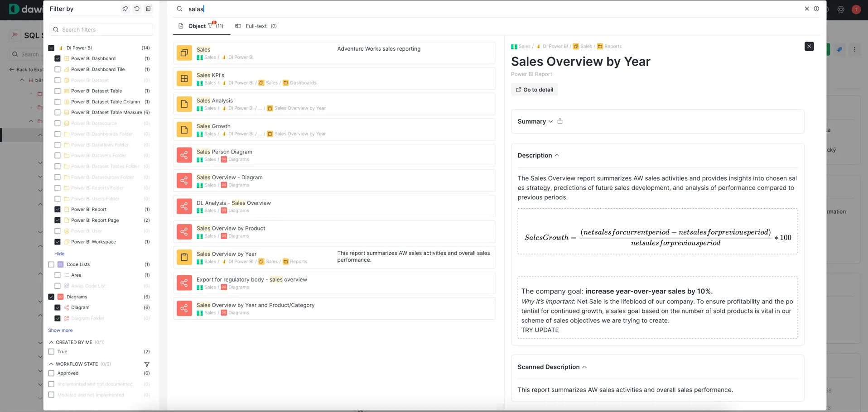This screenshot has width=868, height=412.
Task: Go back to Explorer in background page
Action: tap(26, 70)
